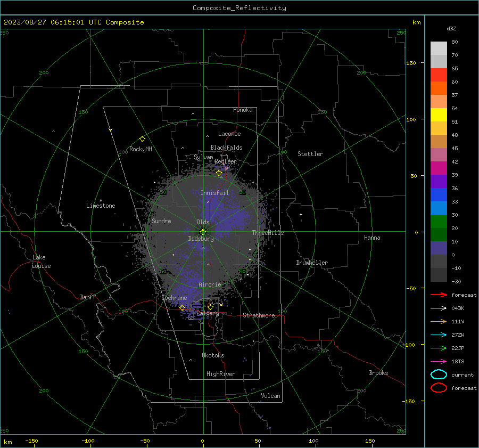This screenshot has height=448, width=479.
Task: Click the Airdrie city label
Action: pyautogui.click(x=210, y=284)
